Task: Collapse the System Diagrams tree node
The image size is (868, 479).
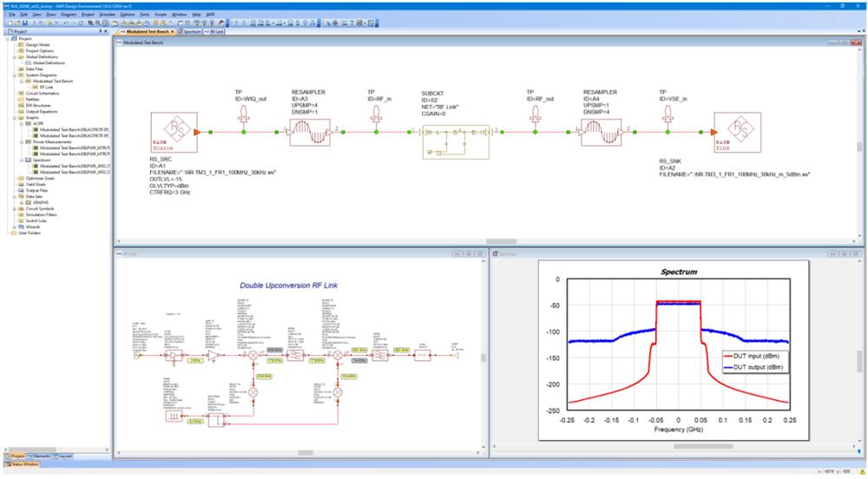Action: pos(15,75)
